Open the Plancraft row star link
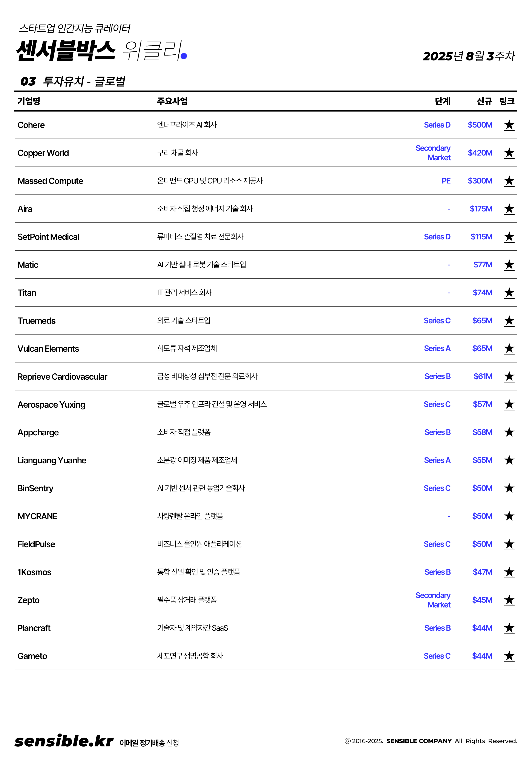This screenshot has height=769, width=532. [x=509, y=628]
